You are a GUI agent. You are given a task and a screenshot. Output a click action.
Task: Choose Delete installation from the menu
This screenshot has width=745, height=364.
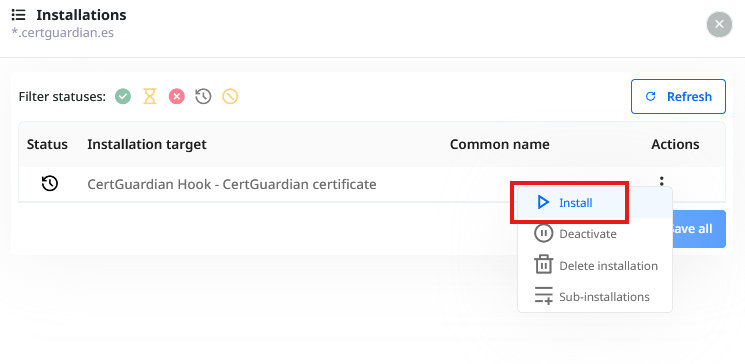click(594, 266)
